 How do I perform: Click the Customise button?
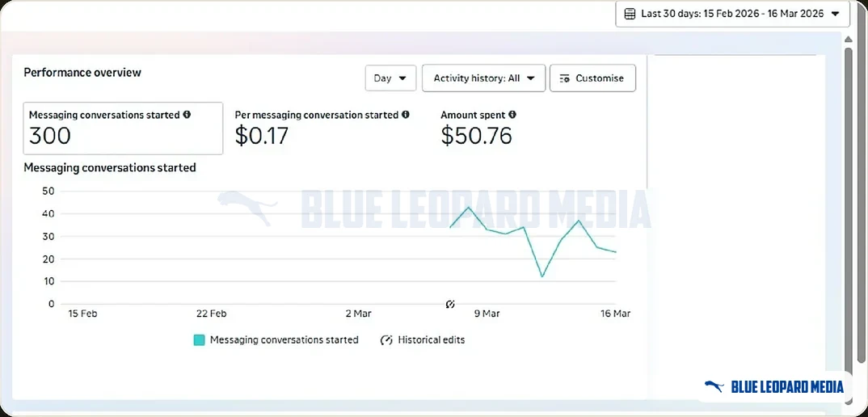point(593,78)
